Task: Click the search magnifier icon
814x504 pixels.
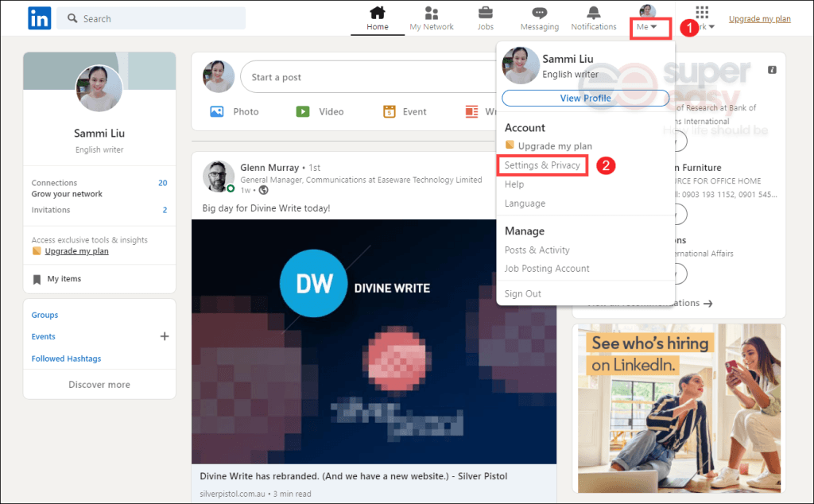Action: click(x=72, y=19)
